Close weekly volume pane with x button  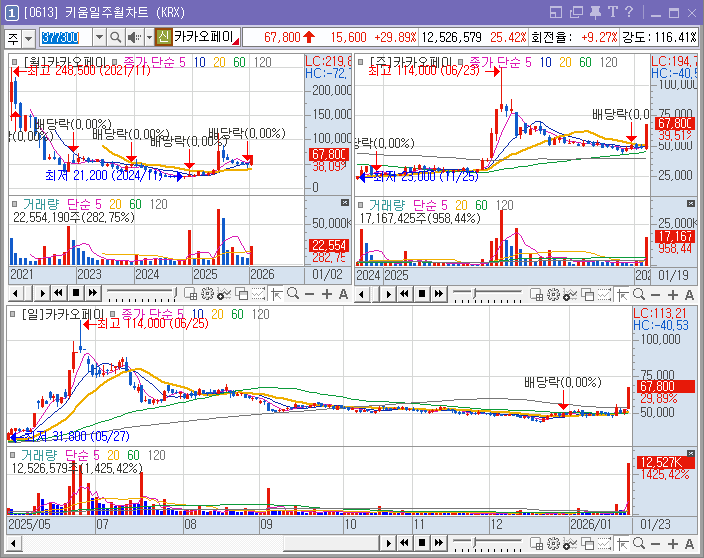691,204
